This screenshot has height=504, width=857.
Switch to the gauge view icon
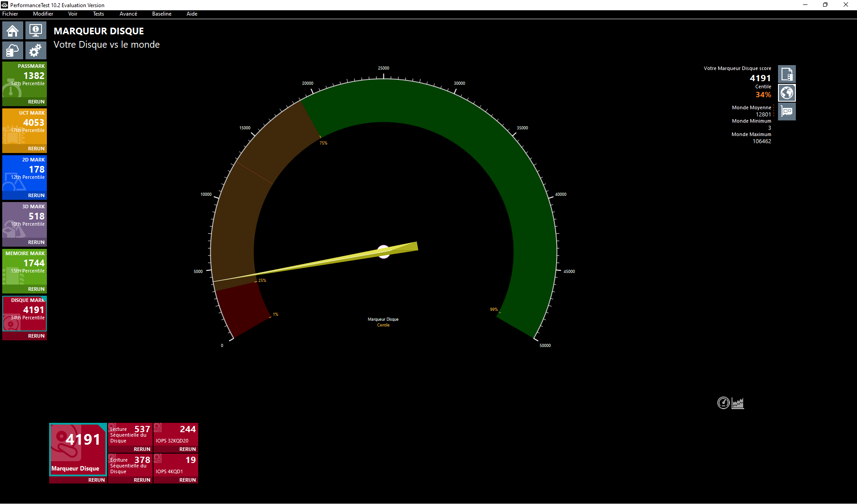click(723, 403)
